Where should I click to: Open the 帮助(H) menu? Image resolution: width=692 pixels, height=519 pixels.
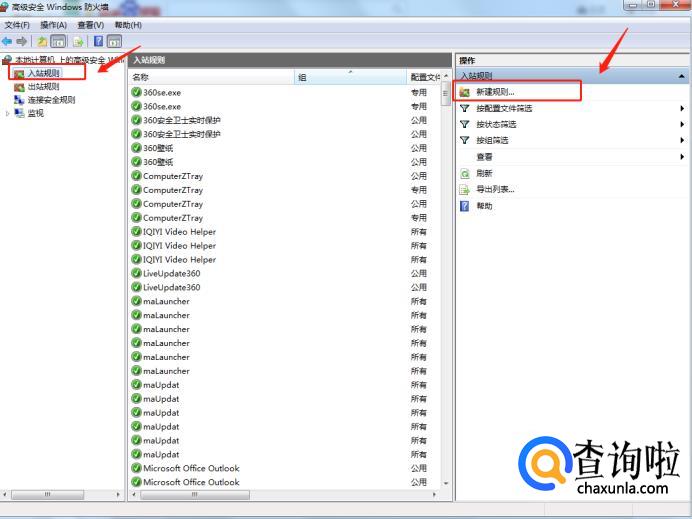coord(128,25)
